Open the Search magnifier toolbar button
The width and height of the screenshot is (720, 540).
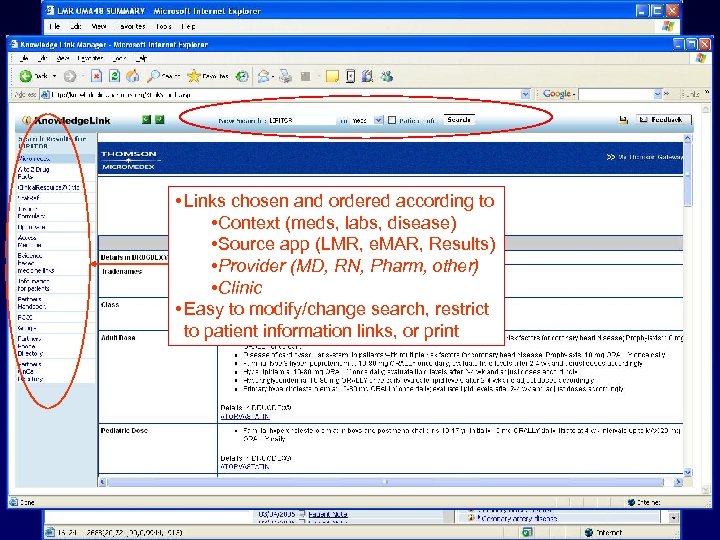pyautogui.click(x=163, y=76)
